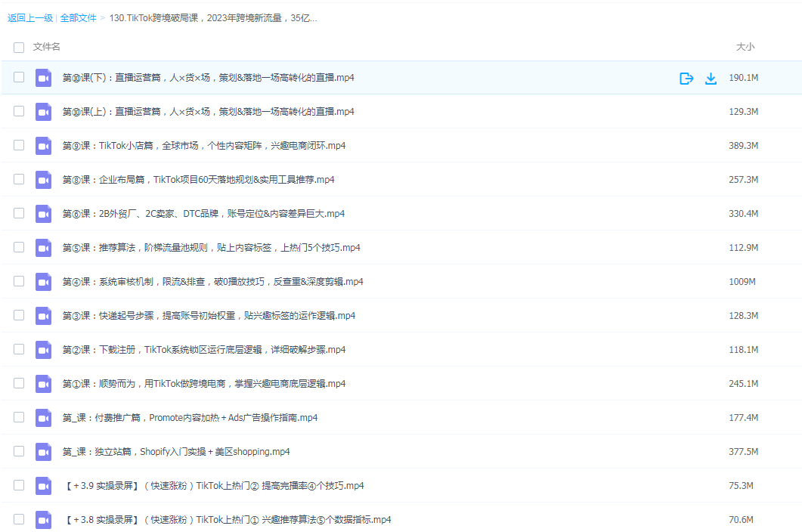The image size is (802, 532).
Task: Navigate to 全部文件 in the breadcrumb
Action: tap(78, 17)
